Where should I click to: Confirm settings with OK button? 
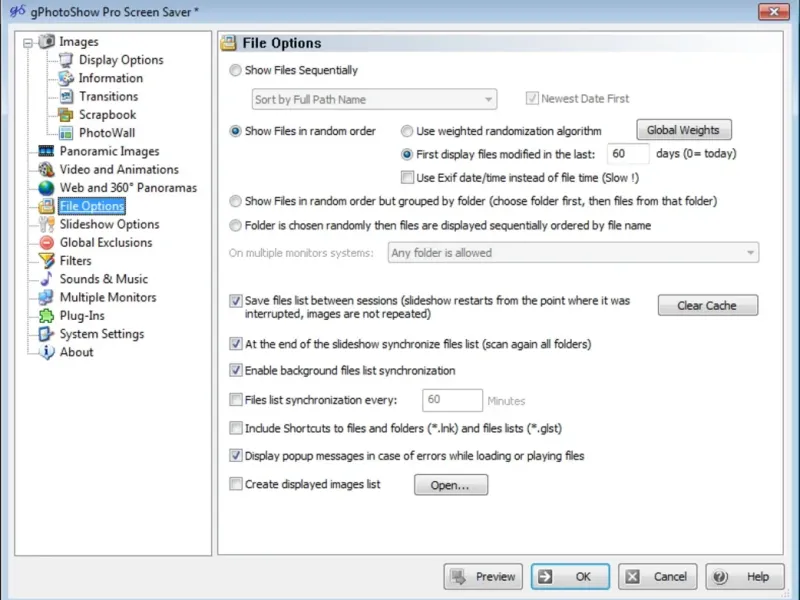[570, 577]
